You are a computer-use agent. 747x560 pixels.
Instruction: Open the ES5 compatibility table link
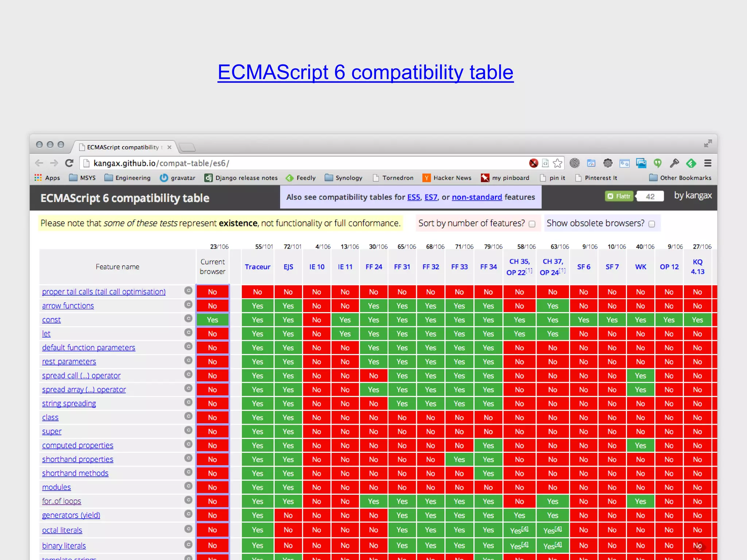tap(413, 197)
